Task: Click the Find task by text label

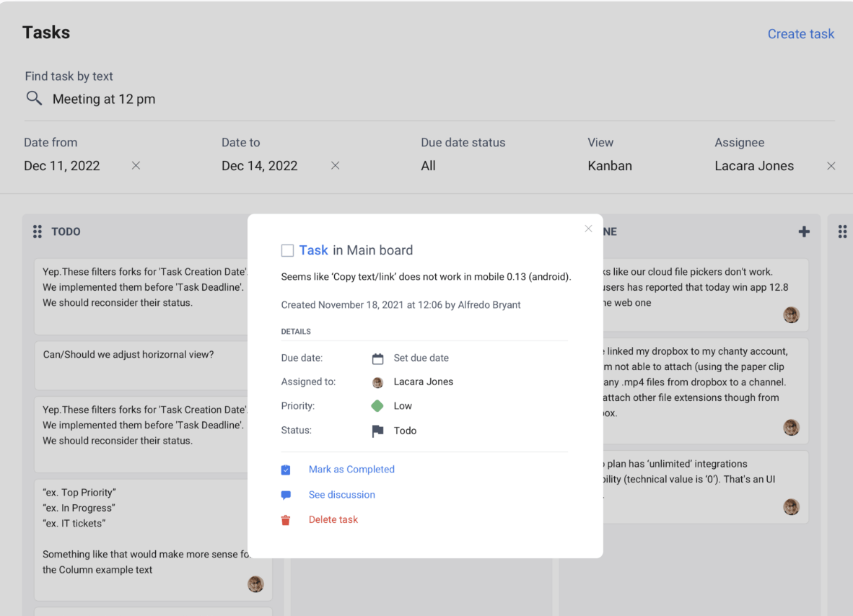Action: click(x=69, y=76)
